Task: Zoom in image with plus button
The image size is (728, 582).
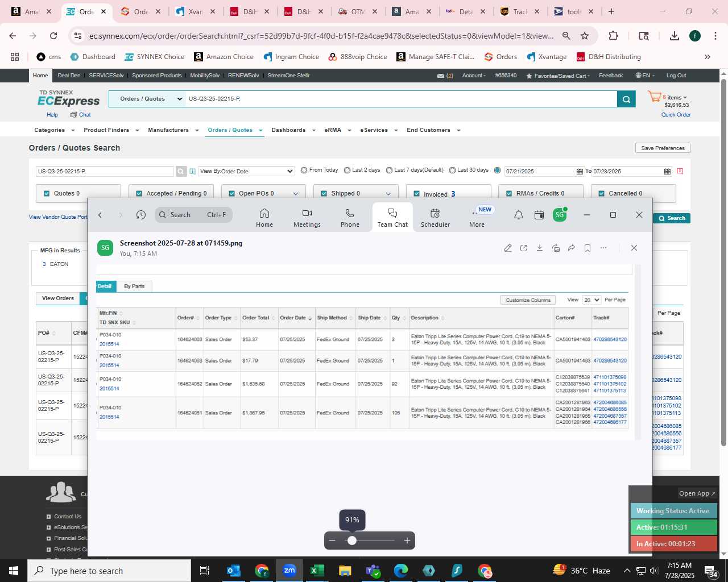Action: [x=407, y=541]
